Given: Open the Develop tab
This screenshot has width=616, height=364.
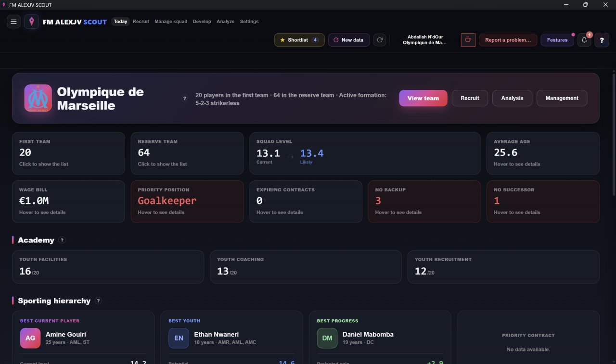Looking at the screenshot, I should (202, 22).
